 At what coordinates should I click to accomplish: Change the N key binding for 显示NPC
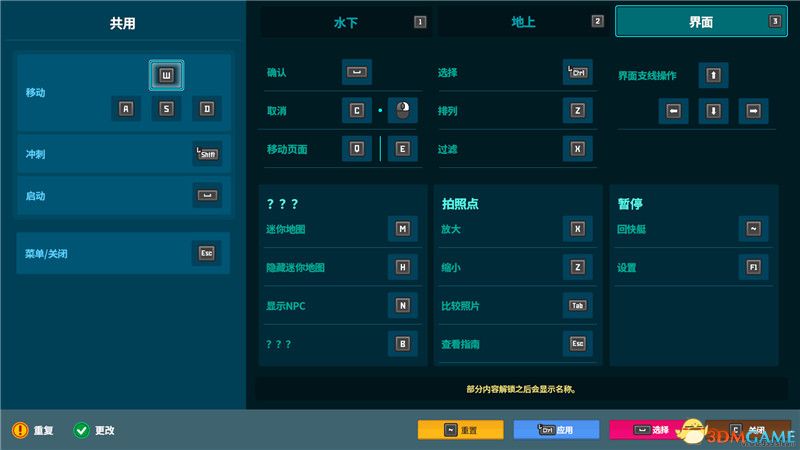(x=403, y=305)
